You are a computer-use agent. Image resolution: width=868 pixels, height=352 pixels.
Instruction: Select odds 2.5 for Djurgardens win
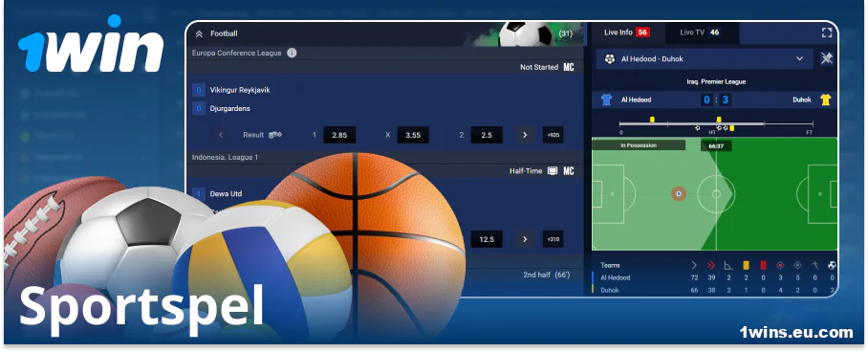click(487, 135)
